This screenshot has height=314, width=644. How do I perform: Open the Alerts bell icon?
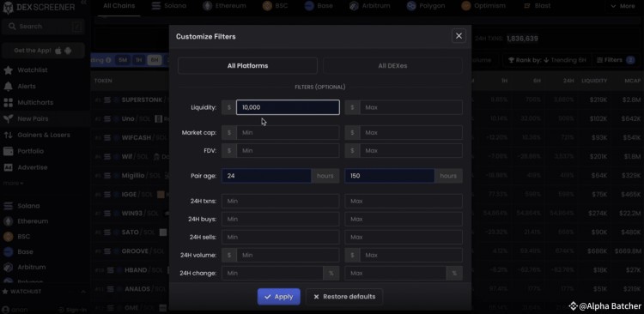pos(8,86)
